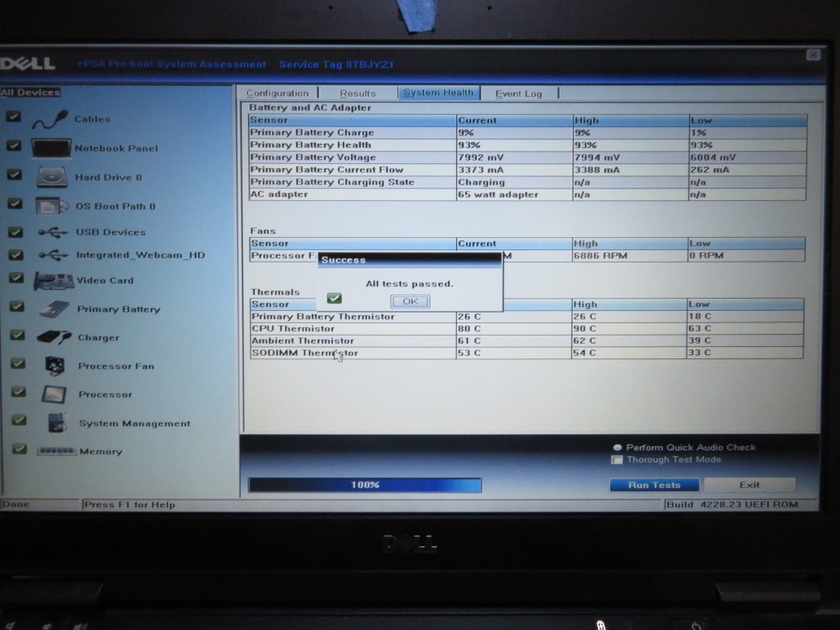Close the ePSA window with X button
This screenshot has width=840, height=630.
coord(813,55)
